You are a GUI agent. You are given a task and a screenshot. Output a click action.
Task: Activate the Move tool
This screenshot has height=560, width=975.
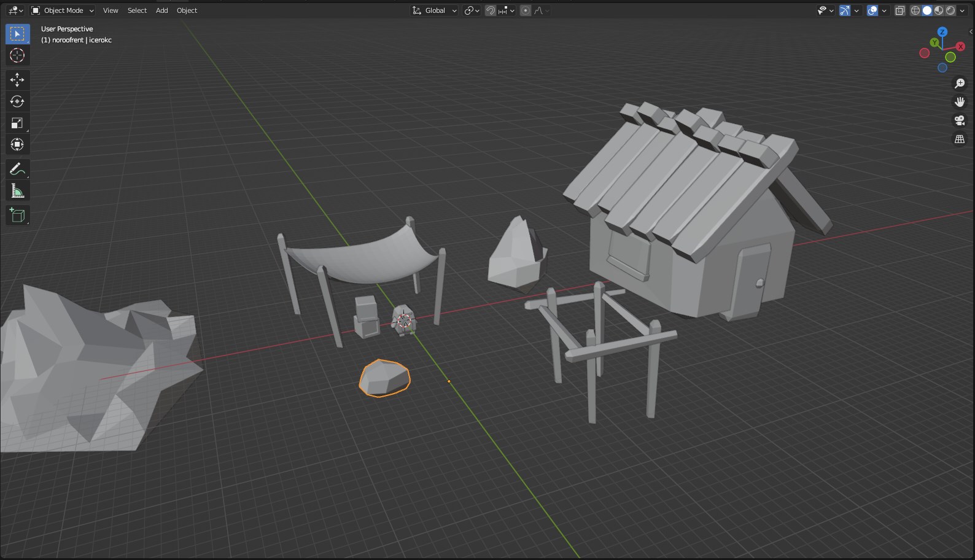tap(17, 80)
